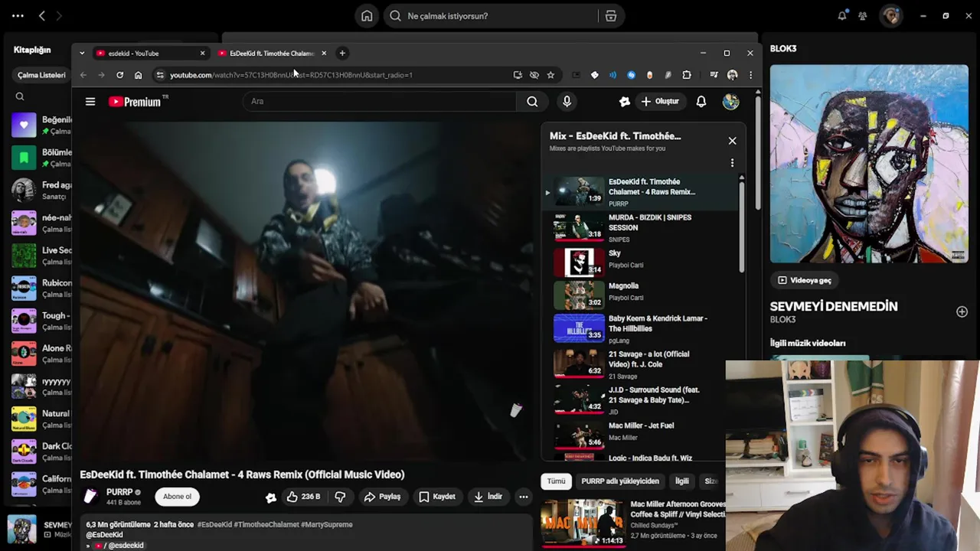Open the Mix playlist three-dot options
The height and width of the screenshot is (551, 980).
tap(732, 163)
